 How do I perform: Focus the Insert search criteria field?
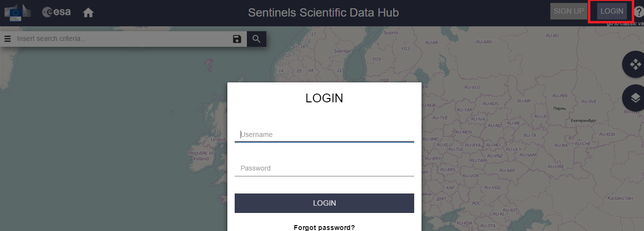click(x=122, y=38)
